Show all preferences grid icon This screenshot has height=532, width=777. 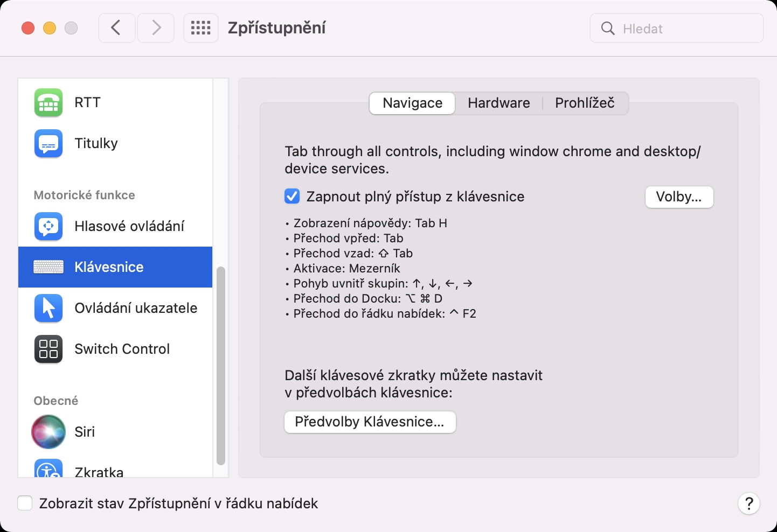(201, 28)
